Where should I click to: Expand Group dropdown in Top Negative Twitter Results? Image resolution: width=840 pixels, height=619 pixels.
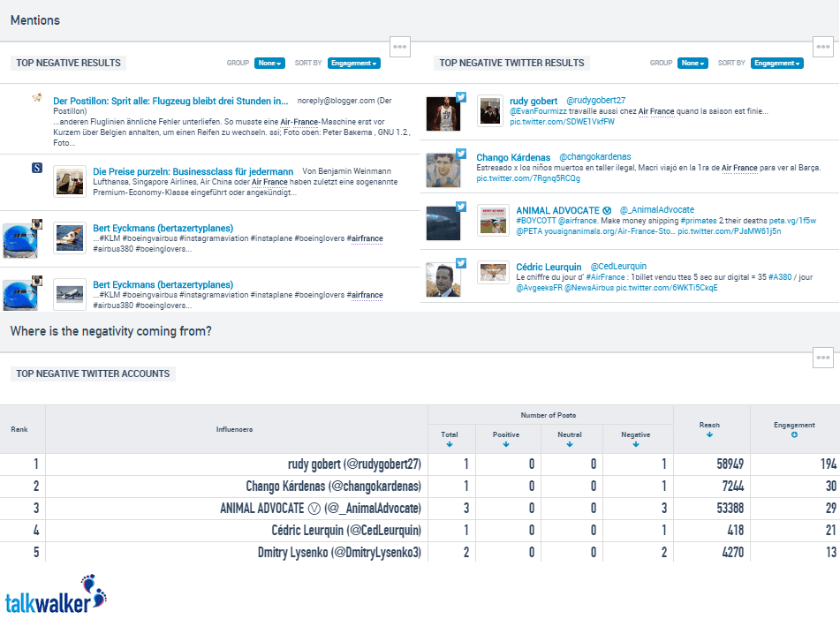(x=692, y=64)
